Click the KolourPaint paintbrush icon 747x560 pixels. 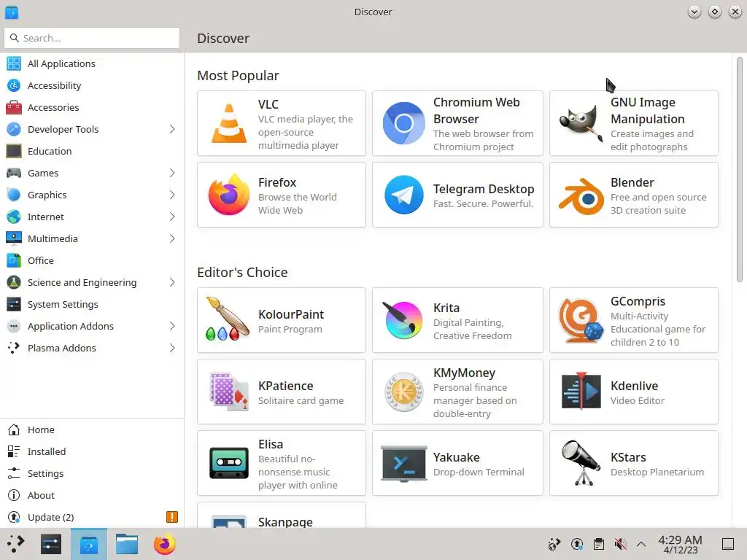(228, 319)
